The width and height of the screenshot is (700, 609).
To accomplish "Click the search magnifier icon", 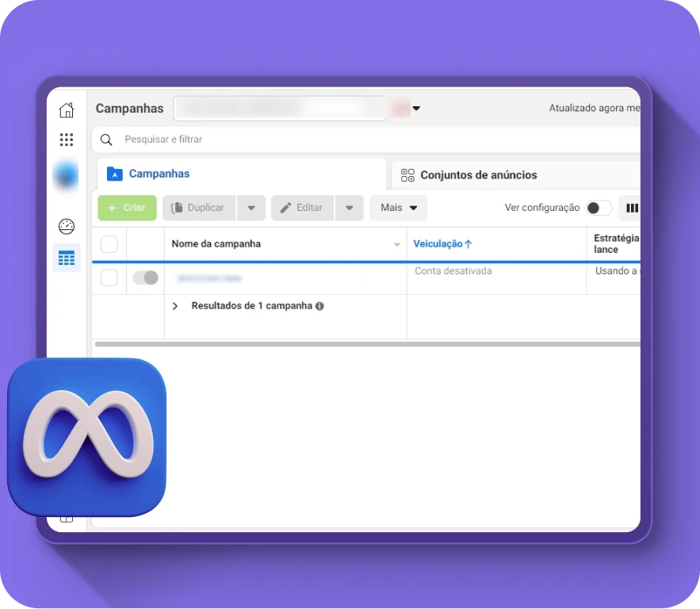I will (x=106, y=140).
